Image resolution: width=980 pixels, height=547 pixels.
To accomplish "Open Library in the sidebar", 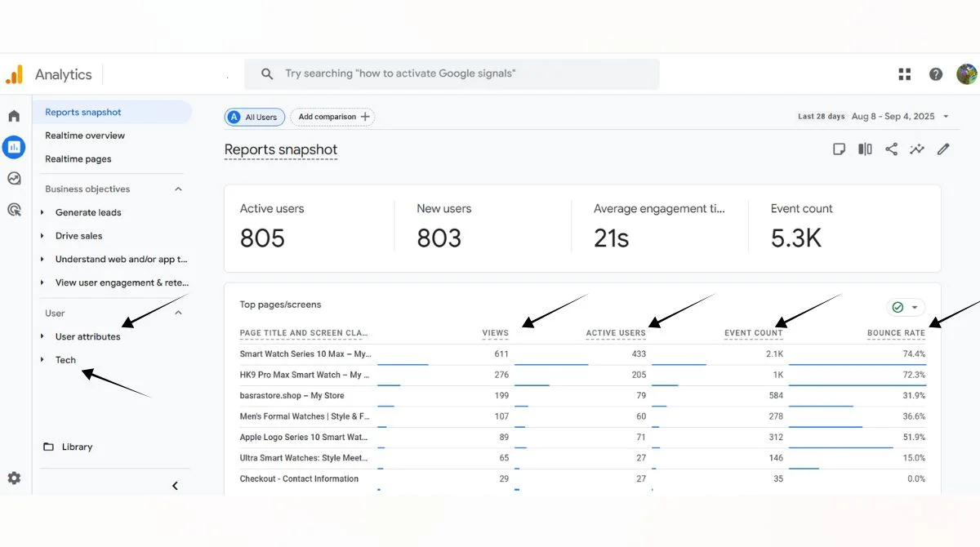I will [77, 447].
